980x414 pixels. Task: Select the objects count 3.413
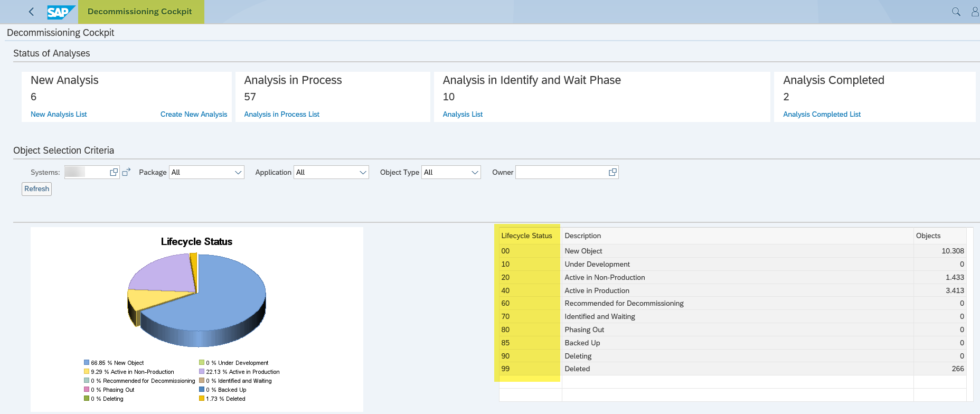940,290
